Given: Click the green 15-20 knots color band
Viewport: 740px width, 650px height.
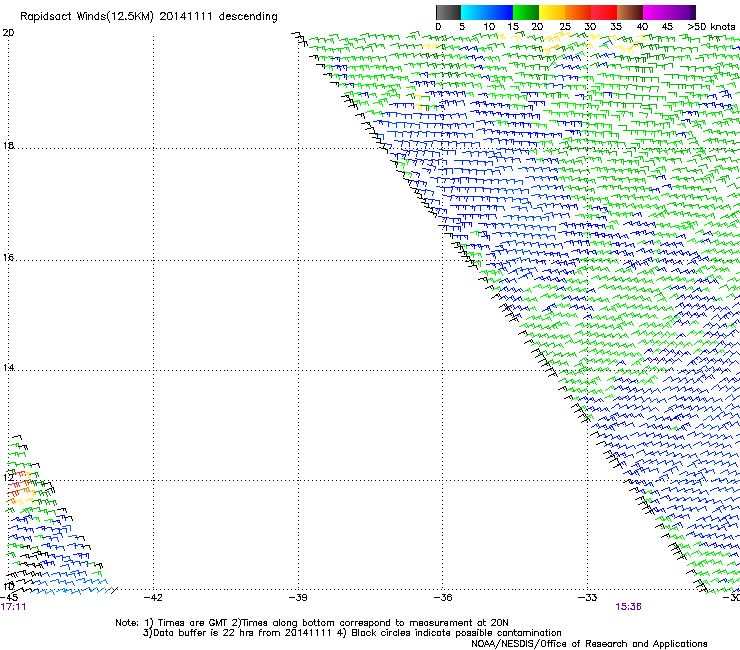Looking at the screenshot, I should click(526, 12).
